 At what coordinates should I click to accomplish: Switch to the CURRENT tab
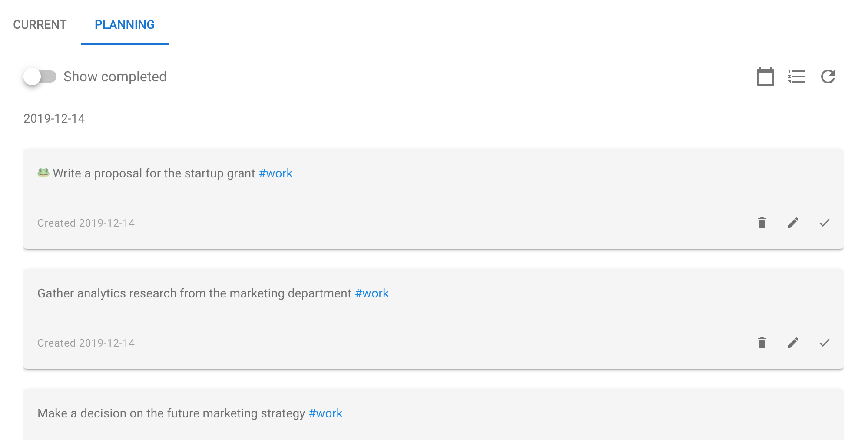40,24
